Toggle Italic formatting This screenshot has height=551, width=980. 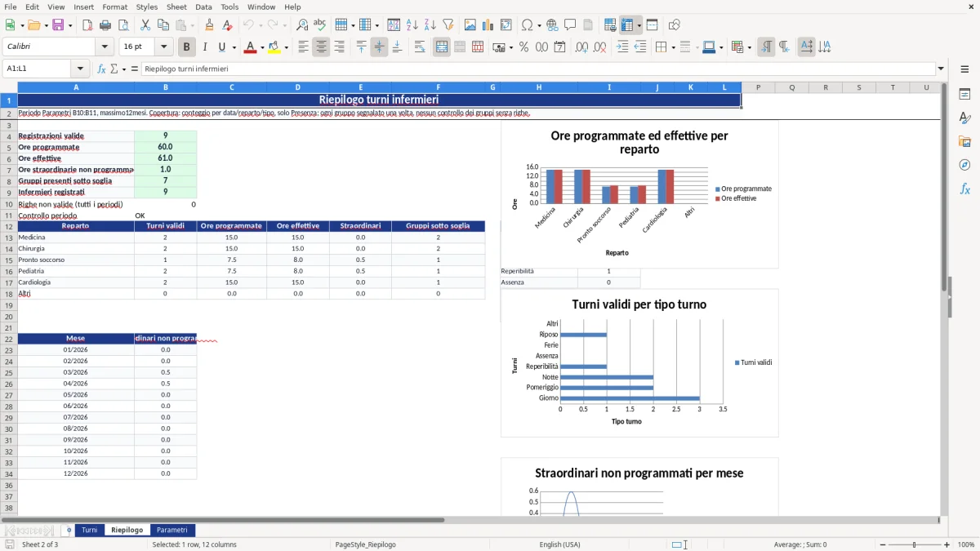pyautogui.click(x=205, y=47)
